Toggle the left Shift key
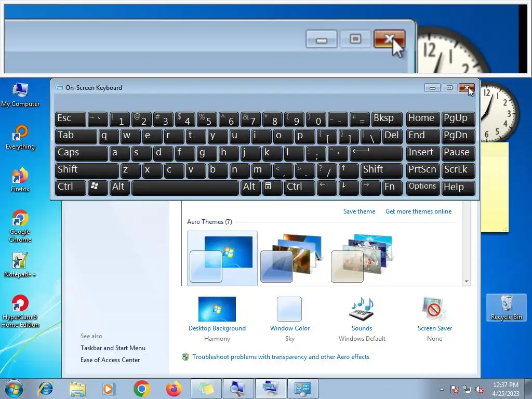This screenshot has width=532, height=399. (x=87, y=170)
